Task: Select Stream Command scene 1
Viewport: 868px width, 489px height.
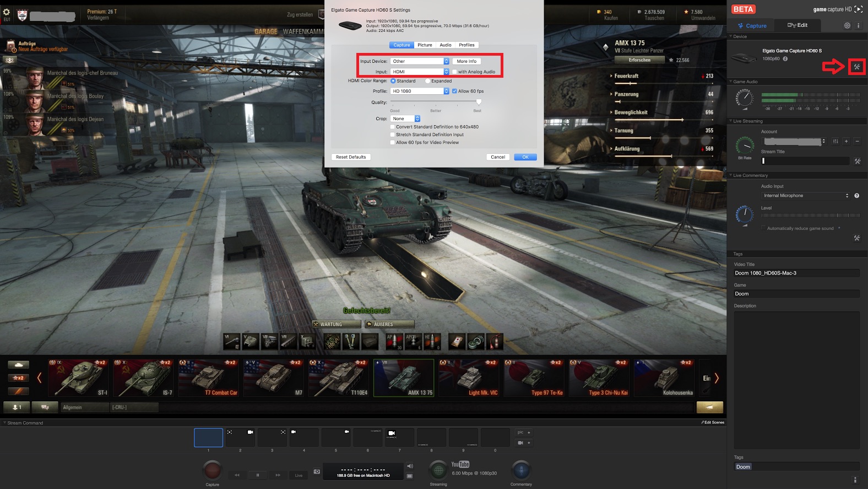Action: click(x=208, y=438)
